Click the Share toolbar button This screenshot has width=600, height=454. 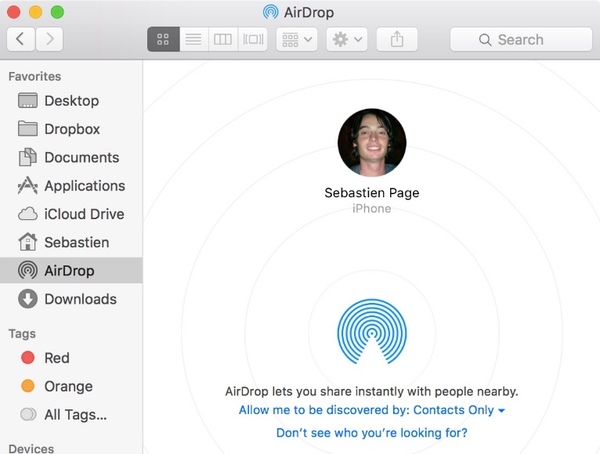point(397,39)
